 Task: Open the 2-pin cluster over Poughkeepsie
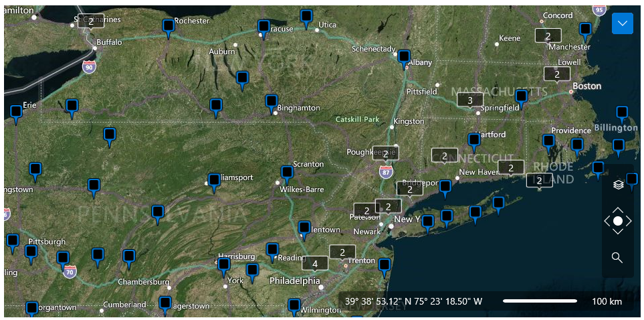[385, 154]
